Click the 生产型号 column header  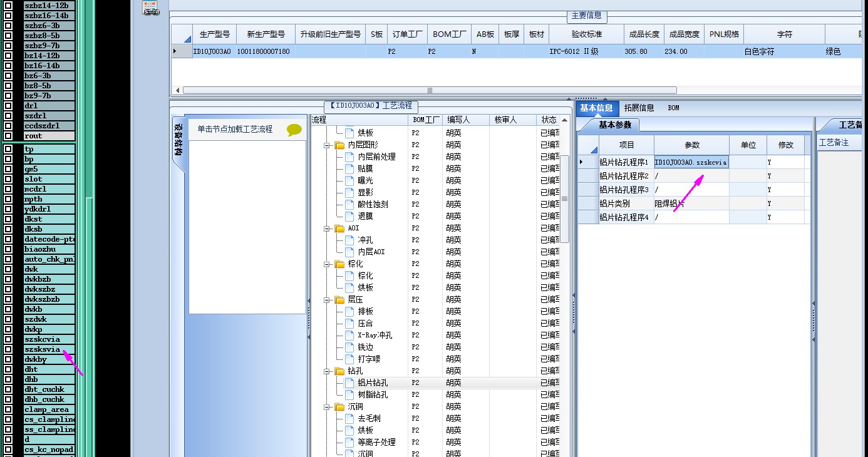point(214,34)
